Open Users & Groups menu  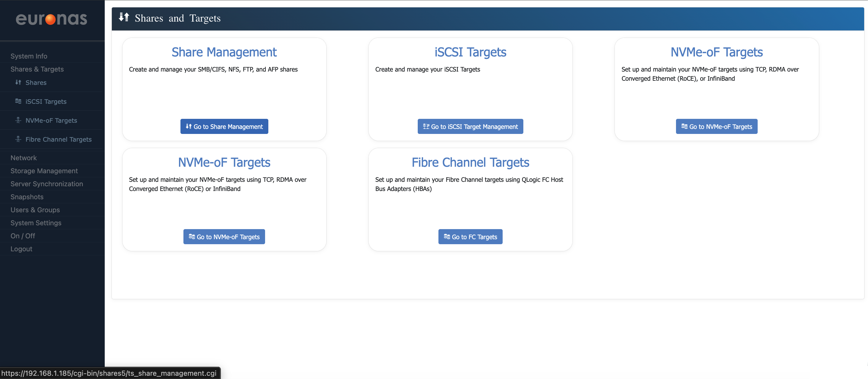click(35, 210)
